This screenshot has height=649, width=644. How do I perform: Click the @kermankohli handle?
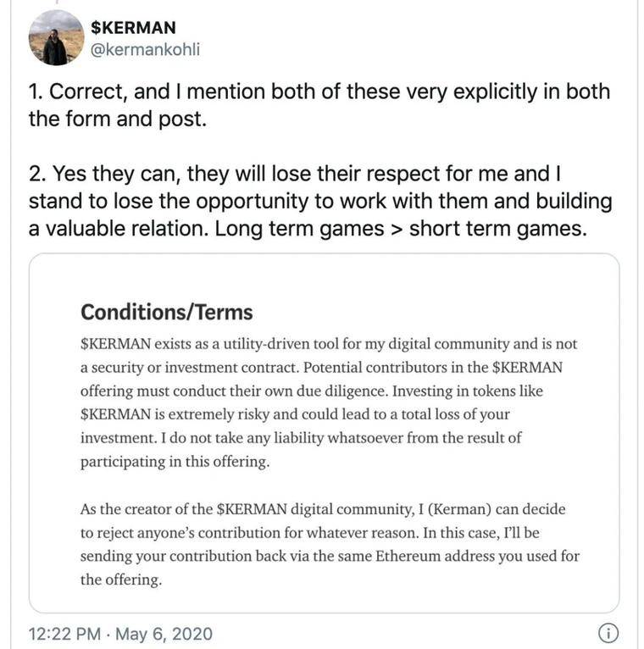147,51
